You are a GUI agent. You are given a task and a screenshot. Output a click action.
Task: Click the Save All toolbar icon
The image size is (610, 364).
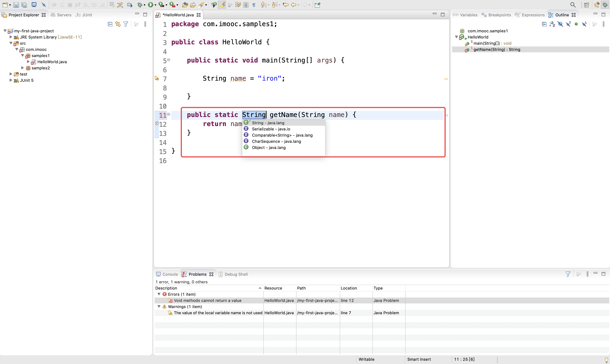coord(24,5)
